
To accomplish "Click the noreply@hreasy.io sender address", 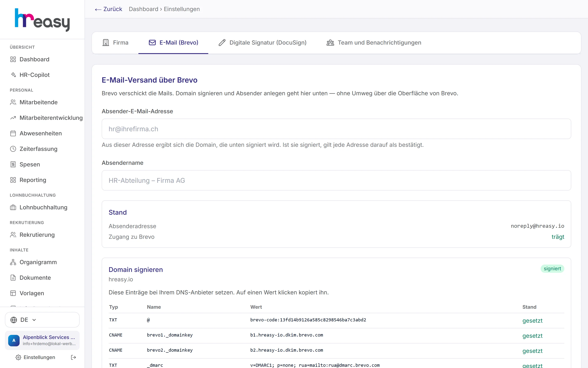I will tap(537, 226).
